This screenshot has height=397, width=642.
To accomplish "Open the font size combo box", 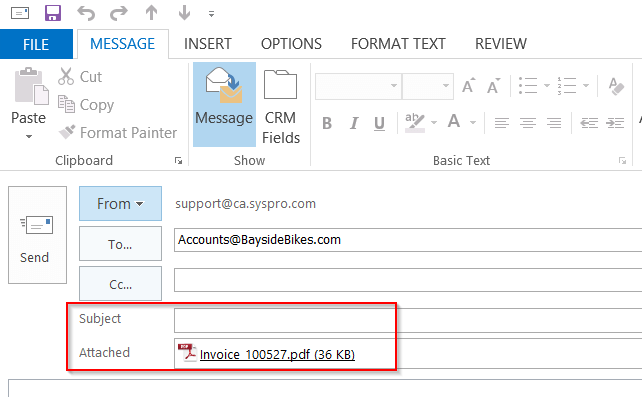I will [x=428, y=86].
